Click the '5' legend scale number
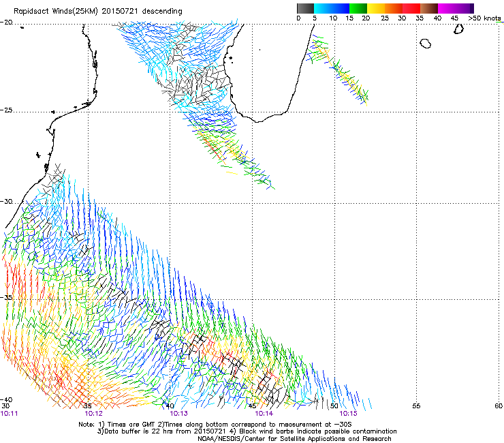This screenshot has width=504, height=443. [x=315, y=18]
